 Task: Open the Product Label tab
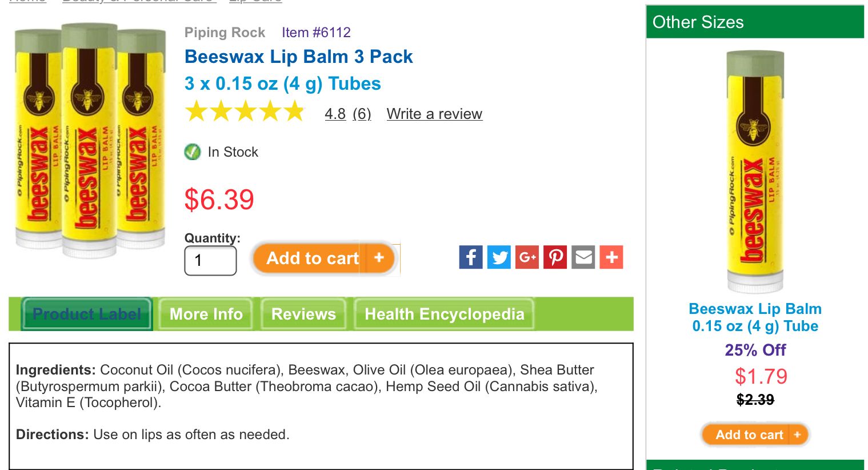(x=87, y=314)
